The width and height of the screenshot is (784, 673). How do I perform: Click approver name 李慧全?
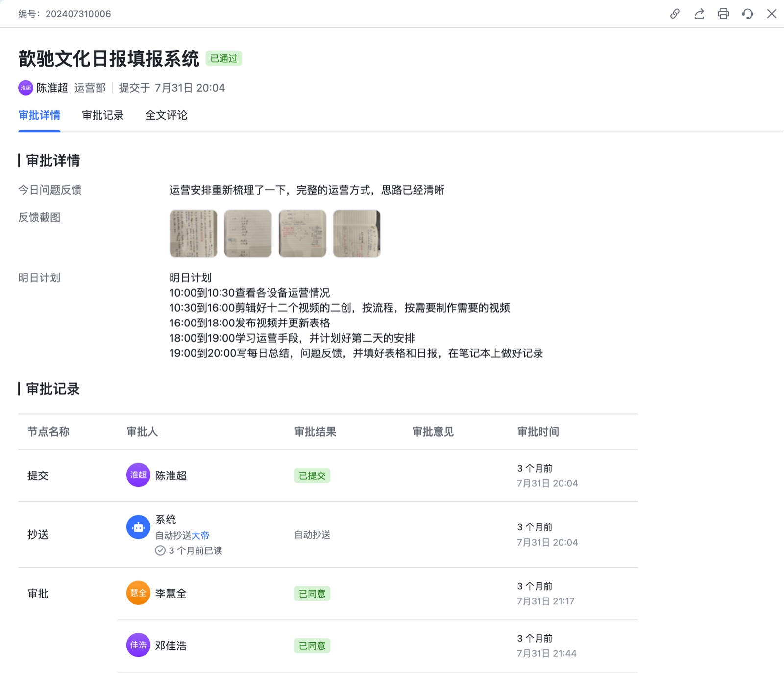click(171, 594)
